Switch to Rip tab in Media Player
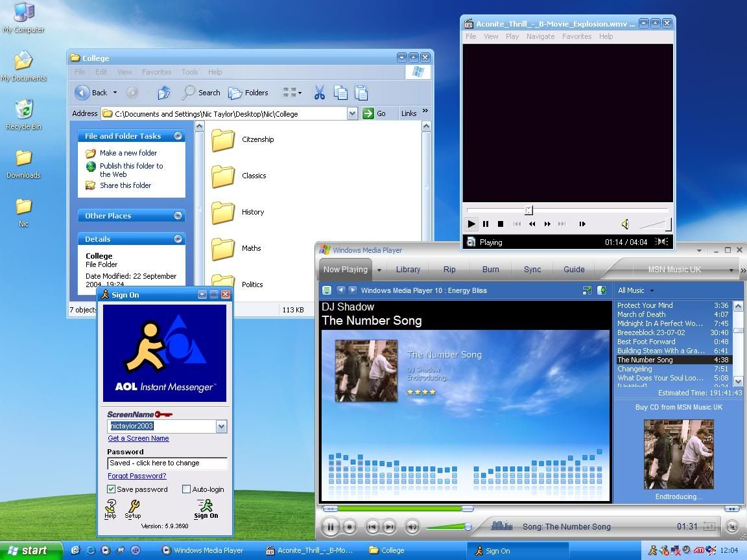Image resolution: width=747 pixels, height=560 pixels. 449,269
